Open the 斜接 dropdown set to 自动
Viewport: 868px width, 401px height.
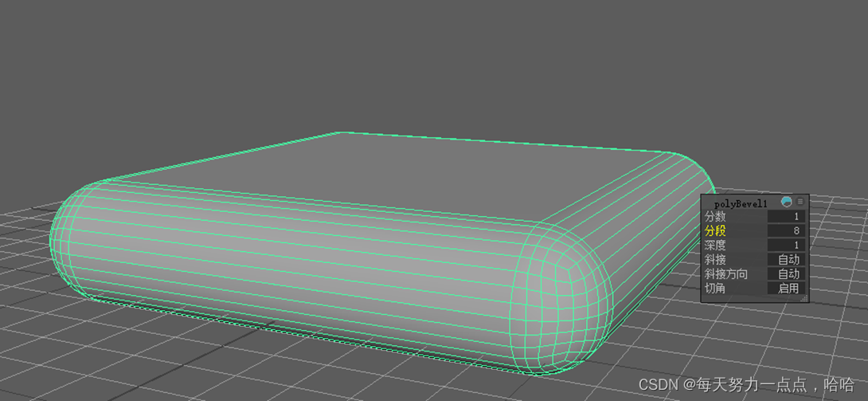[x=786, y=259]
